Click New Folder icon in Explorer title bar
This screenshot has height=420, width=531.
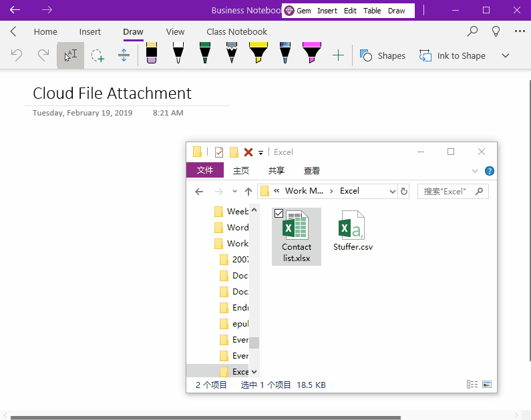(234, 152)
